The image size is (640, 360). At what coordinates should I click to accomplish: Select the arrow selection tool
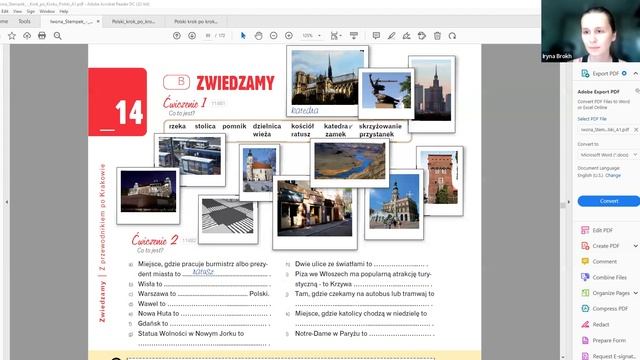coord(243,36)
